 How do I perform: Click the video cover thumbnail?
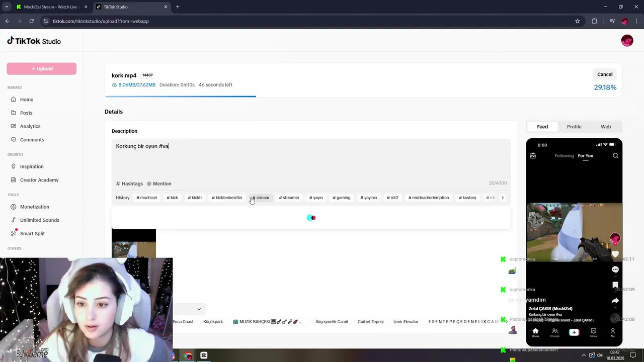(134, 243)
